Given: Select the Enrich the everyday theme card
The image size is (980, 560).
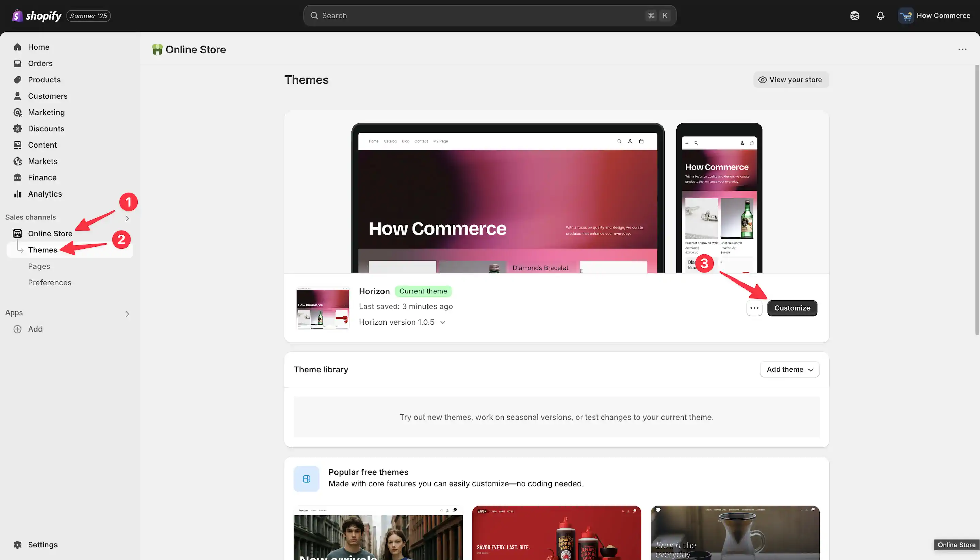Looking at the screenshot, I should [x=735, y=533].
